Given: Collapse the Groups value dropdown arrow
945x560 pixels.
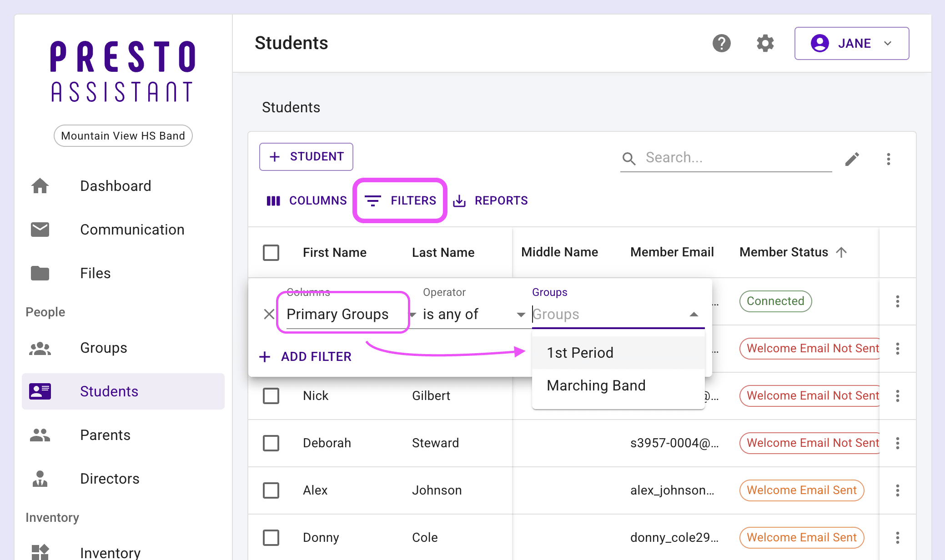Looking at the screenshot, I should coord(694,314).
